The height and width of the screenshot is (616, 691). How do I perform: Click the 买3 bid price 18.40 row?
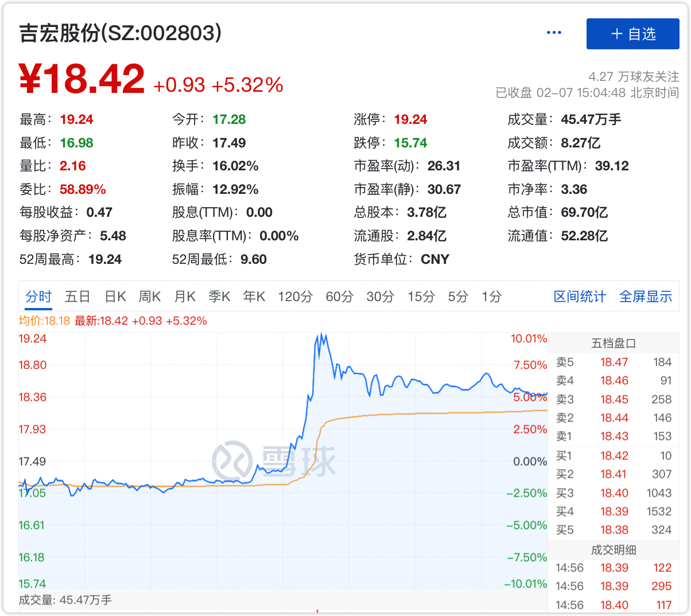pyautogui.click(x=614, y=493)
